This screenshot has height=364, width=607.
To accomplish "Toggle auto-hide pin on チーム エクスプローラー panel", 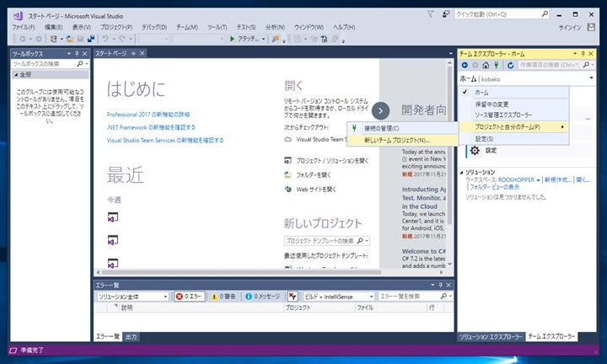I will [x=583, y=53].
